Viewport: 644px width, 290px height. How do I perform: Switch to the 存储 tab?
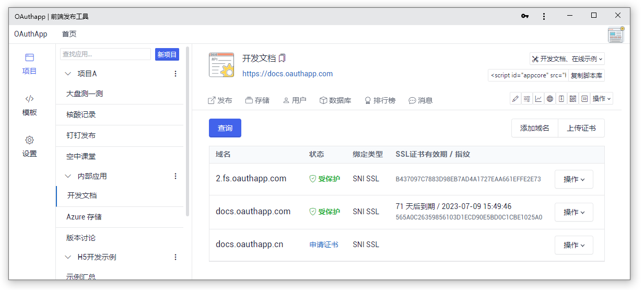coord(257,100)
